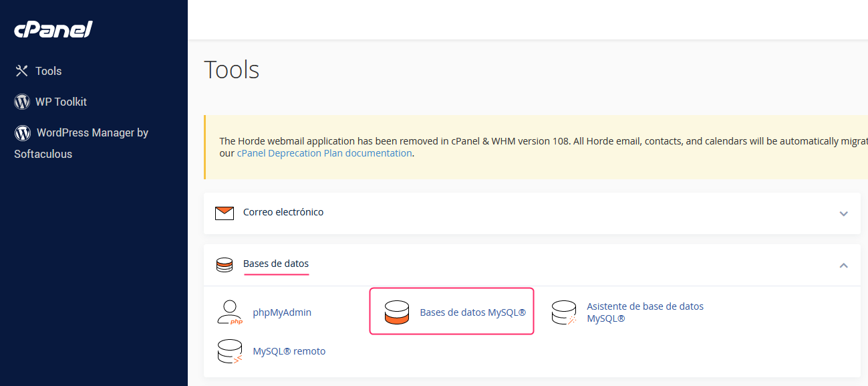Open WordPress Manager by Softaculous
Screen dimensions: 868x386
click(81, 143)
